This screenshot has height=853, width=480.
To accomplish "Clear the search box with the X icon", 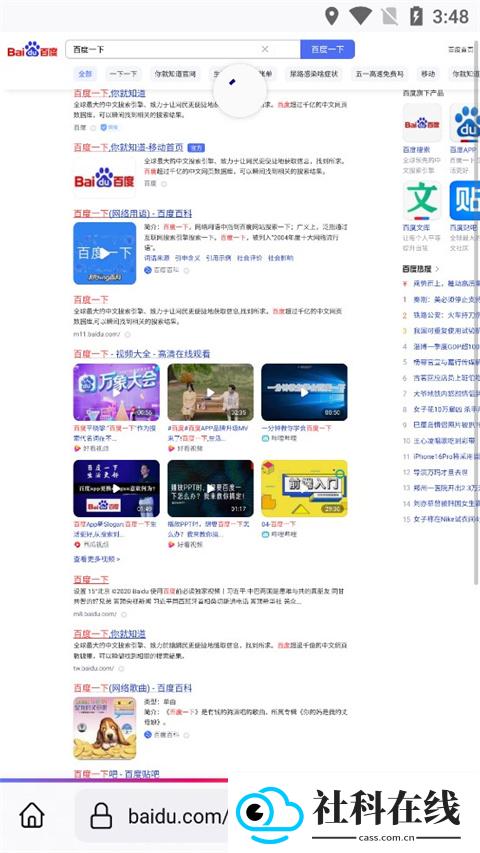I will (x=265, y=49).
